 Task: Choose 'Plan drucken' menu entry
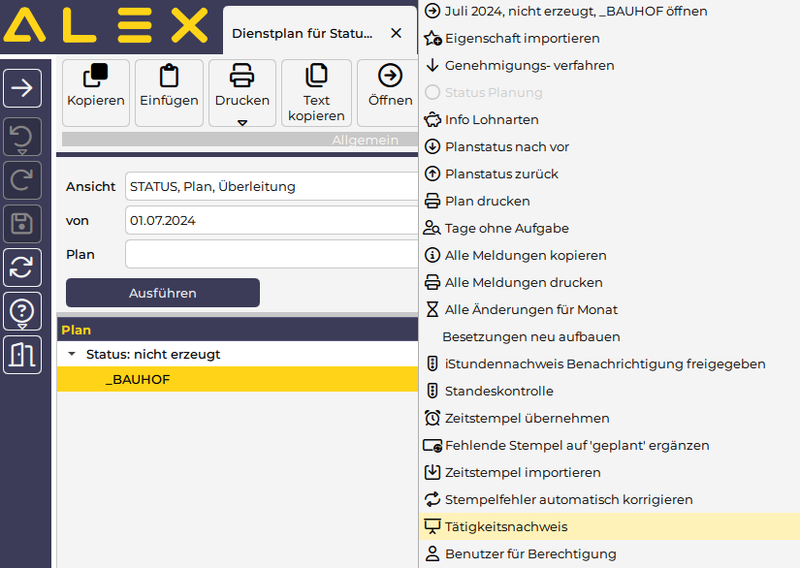click(x=487, y=201)
